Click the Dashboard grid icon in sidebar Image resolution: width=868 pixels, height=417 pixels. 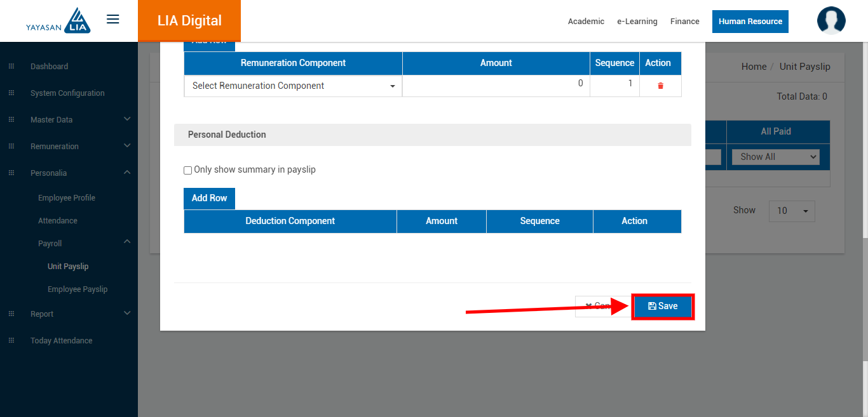click(11, 67)
